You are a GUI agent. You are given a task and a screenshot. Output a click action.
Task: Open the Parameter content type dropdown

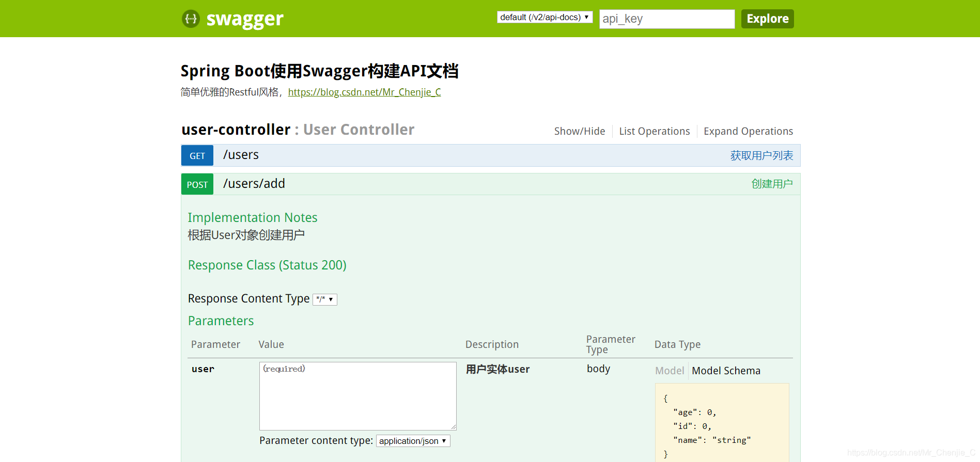point(413,441)
